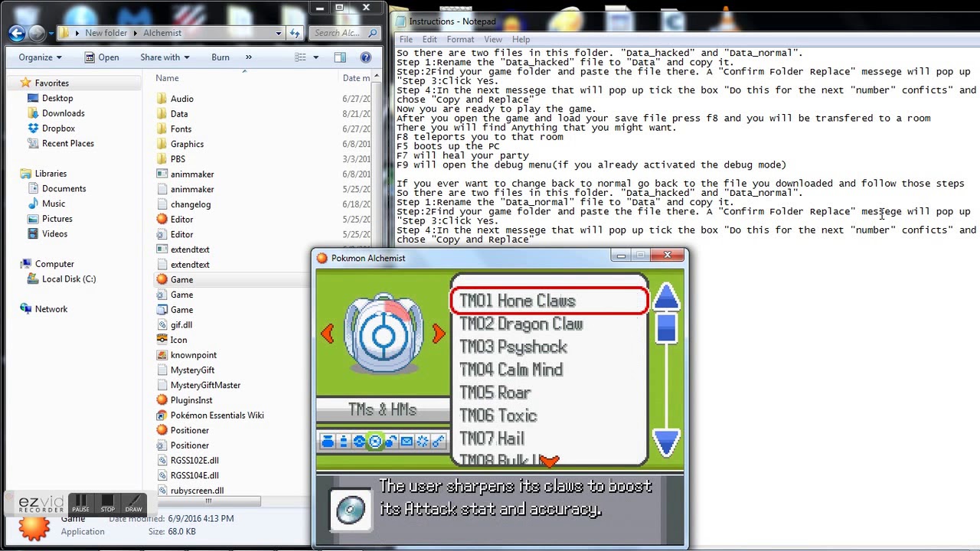This screenshot has height=551, width=980.
Task: Click the TM disc icon in description box
Action: pos(351,509)
